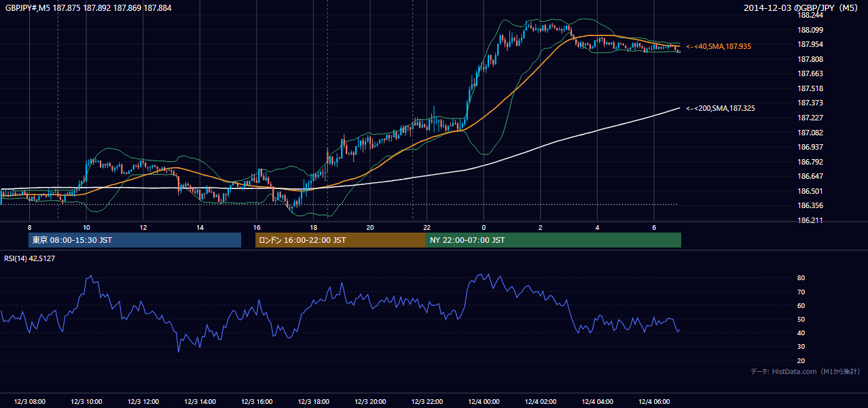Viewport: 868px width, 408px height.
Task: Click price level 187.954 on price axis
Action: tap(811, 44)
